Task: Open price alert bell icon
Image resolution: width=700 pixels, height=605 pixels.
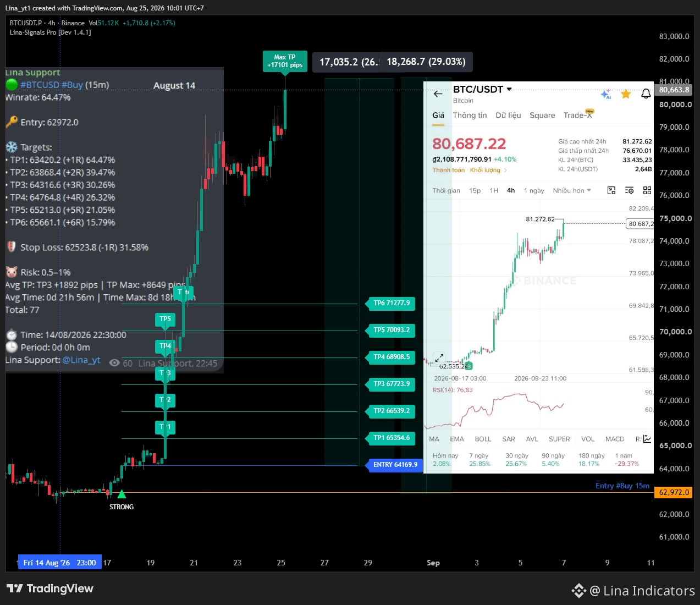Action: point(646,94)
